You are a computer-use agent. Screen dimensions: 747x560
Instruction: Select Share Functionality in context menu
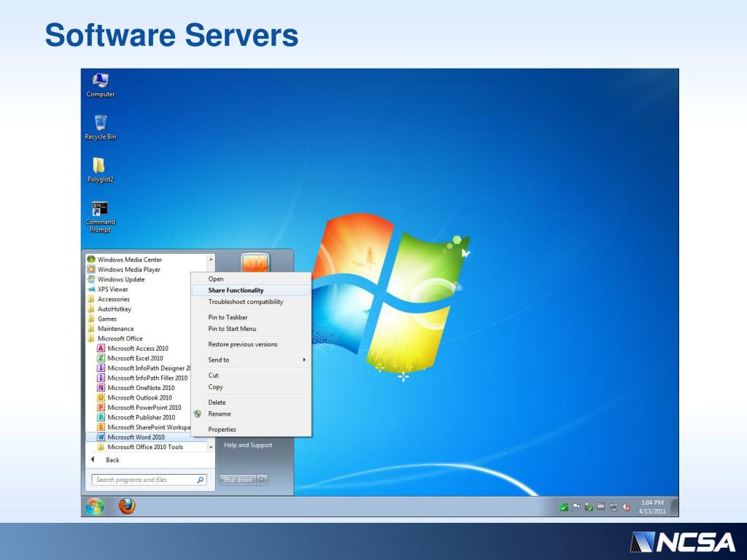(x=251, y=290)
